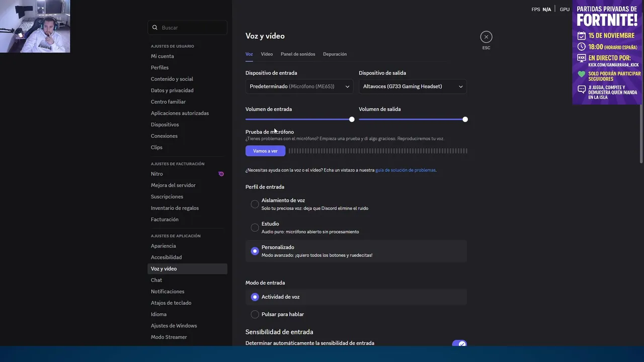Select the Aislamiento de voz profile
The image size is (644, 362).
click(x=255, y=204)
